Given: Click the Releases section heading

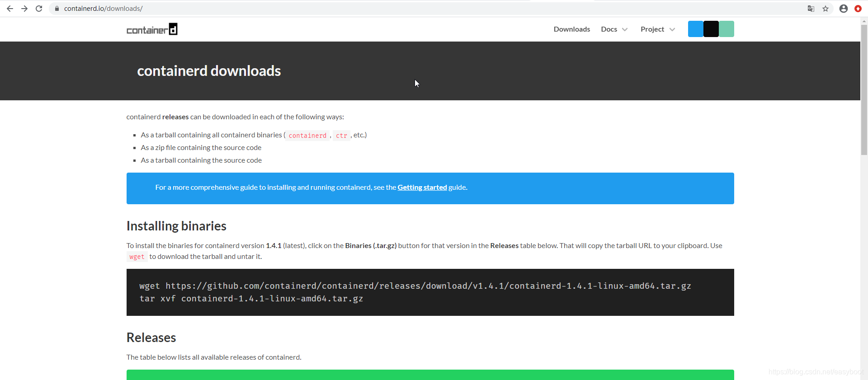Looking at the screenshot, I should click(151, 338).
